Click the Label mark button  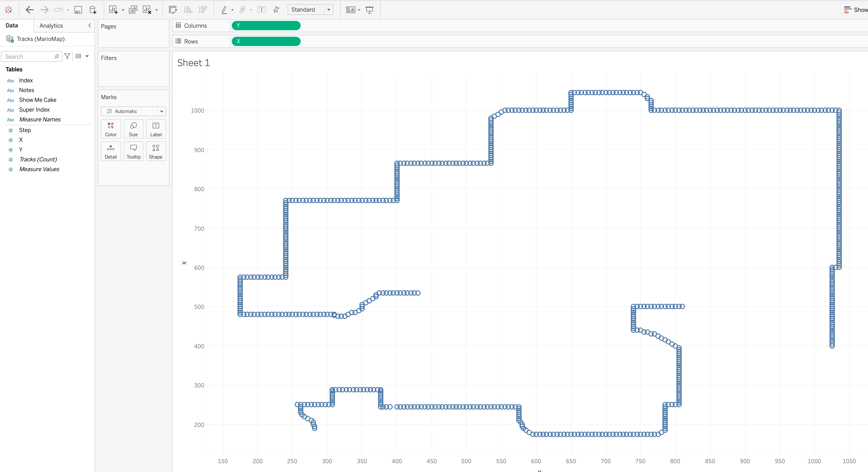155,129
